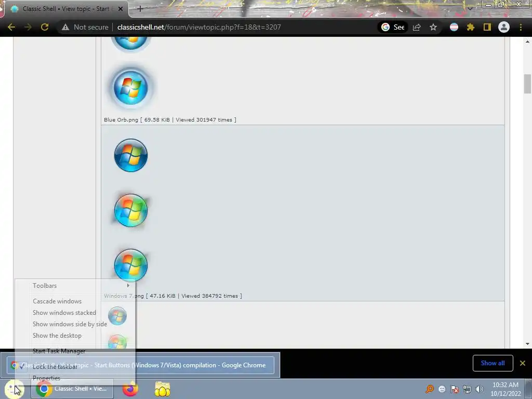The height and width of the screenshot is (399, 532).
Task: Reload the current page
Action: coord(45,27)
